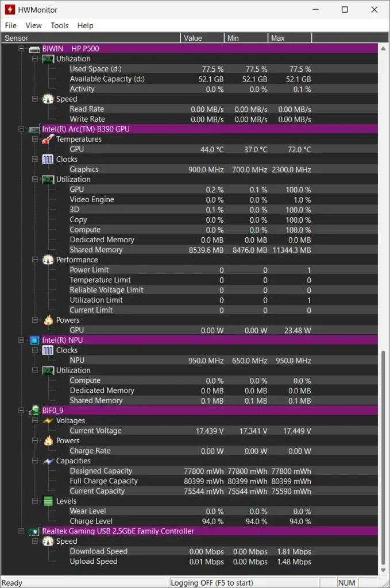Open the Tools menu
Image resolution: width=390 pixels, height=588 pixels.
60,25
